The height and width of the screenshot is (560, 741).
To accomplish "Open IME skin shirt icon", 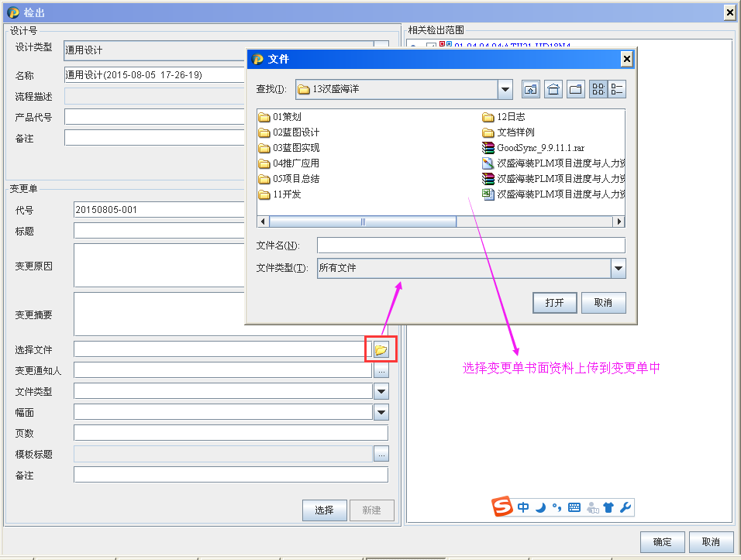I will point(608,507).
